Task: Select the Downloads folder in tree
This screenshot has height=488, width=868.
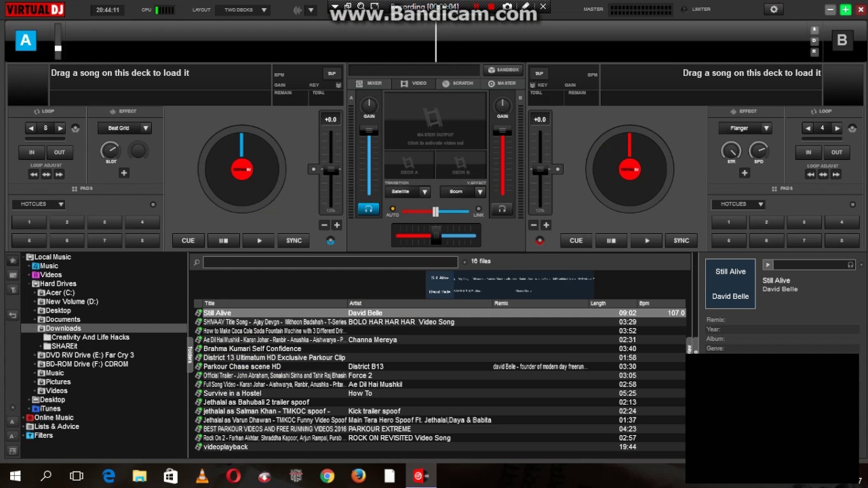Action: [62, 328]
